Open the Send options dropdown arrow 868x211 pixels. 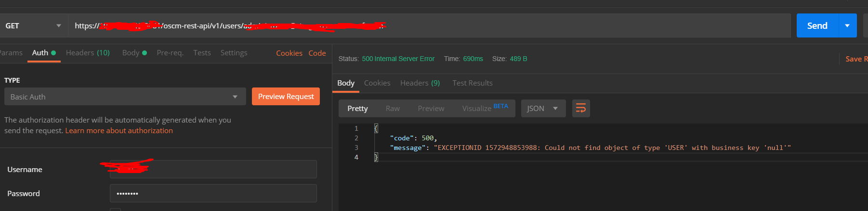click(x=847, y=25)
